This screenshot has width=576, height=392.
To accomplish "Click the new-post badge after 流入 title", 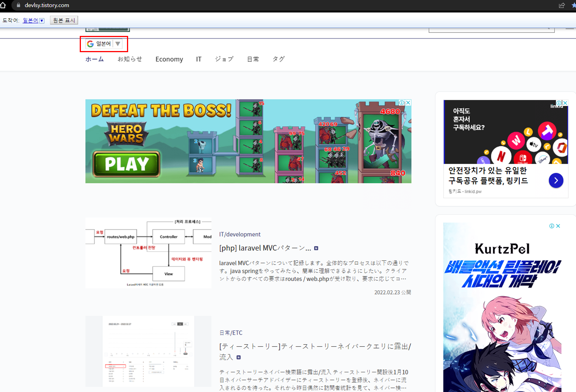I will [238, 357].
